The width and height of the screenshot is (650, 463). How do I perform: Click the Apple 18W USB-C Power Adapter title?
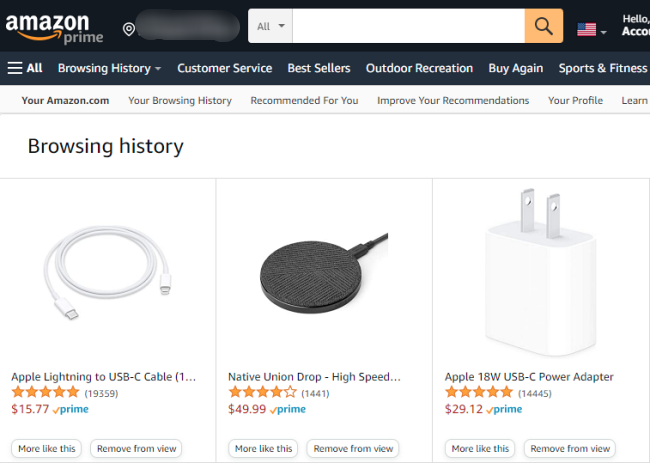(x=529, y=377)
